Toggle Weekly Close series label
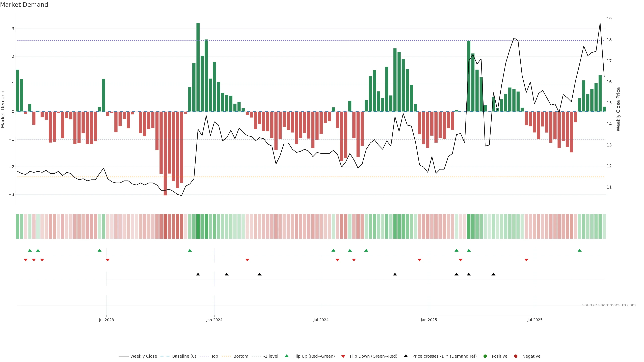This screenshot has height=362, width=644. click(x=144, y=356)
